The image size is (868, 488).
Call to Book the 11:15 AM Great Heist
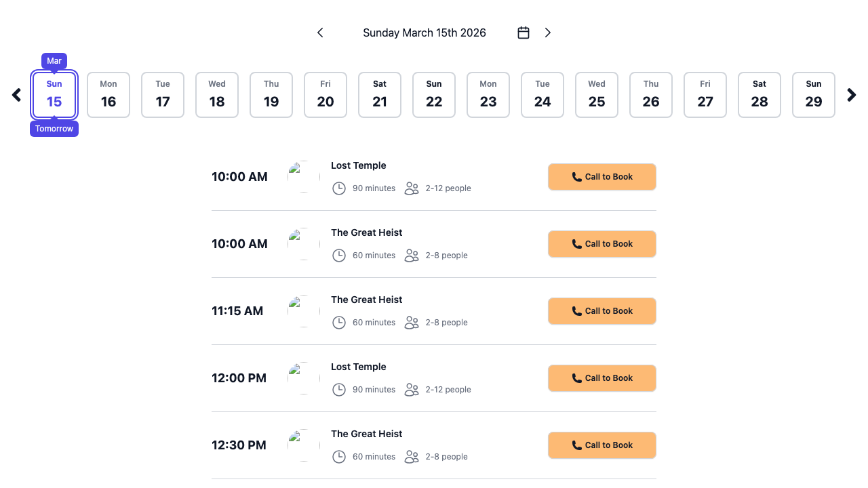tap(601, 310)
